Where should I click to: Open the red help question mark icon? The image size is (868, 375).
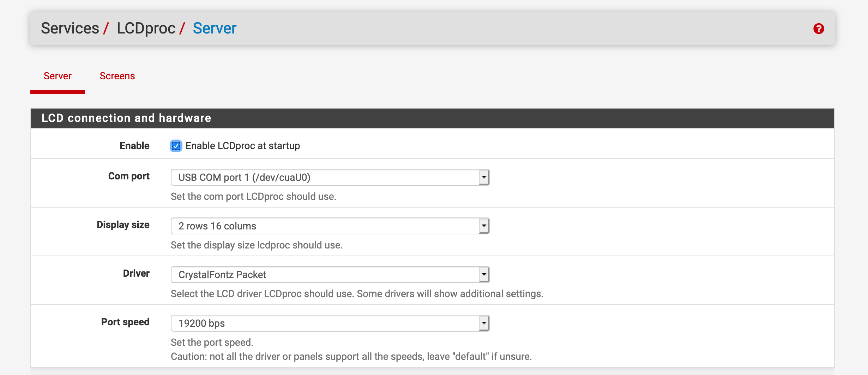tap(819, 29)
